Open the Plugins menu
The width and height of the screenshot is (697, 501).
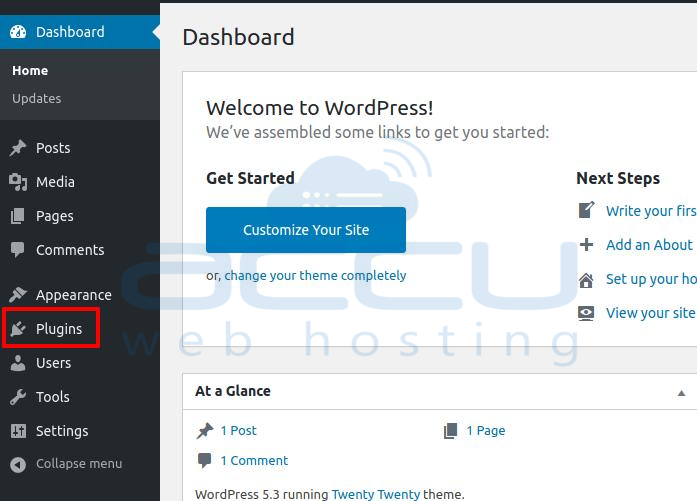59,329
